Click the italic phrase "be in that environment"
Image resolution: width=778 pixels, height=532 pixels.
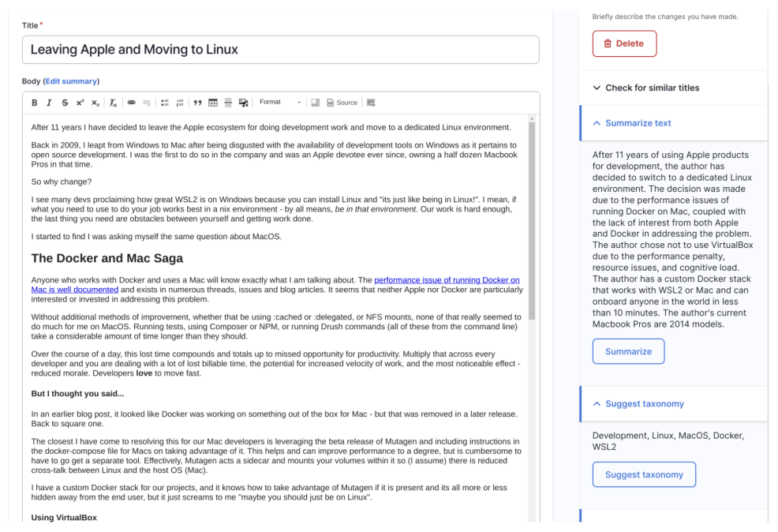[x=375, y=209]
